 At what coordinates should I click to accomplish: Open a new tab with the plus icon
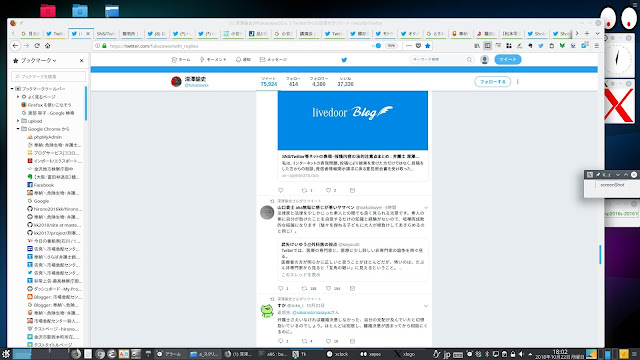(x=587, y=33)
